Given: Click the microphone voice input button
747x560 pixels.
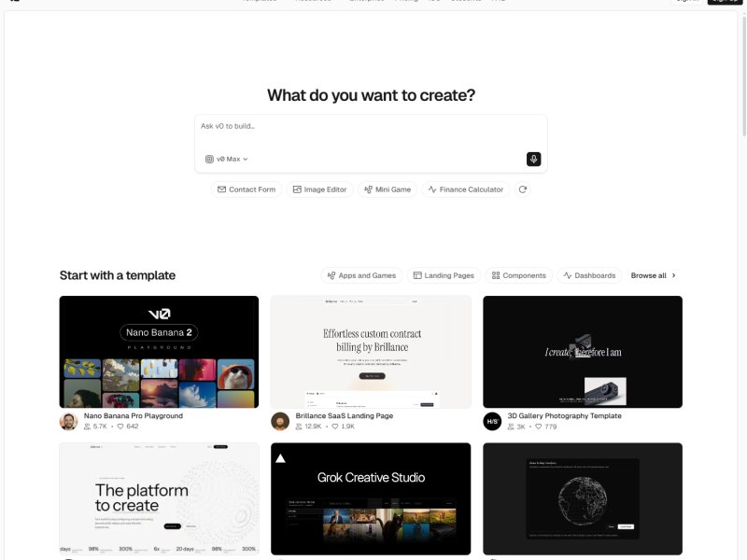Looking at the screenshot, I should [533, 159].
